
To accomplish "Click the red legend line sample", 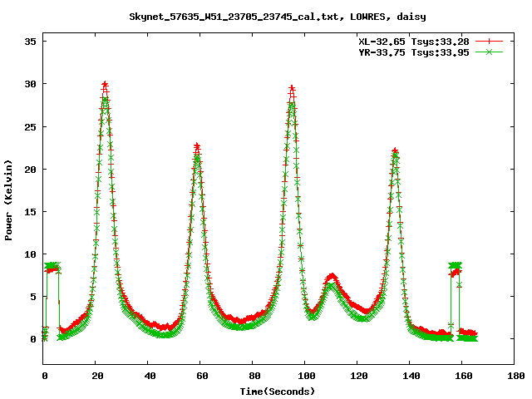I will click(489, 42).
